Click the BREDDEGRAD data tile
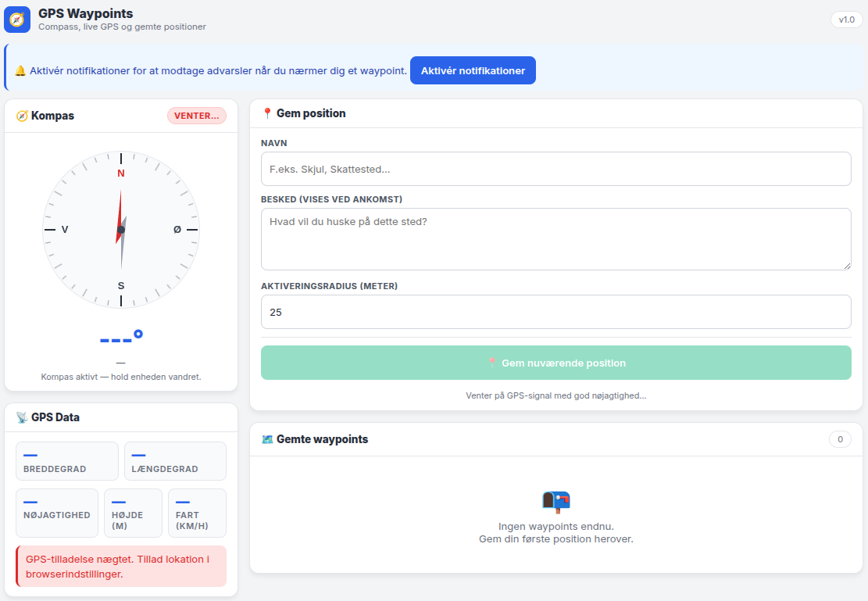The height and width of the screenshot is (601, 868). (x=67, y=461)
